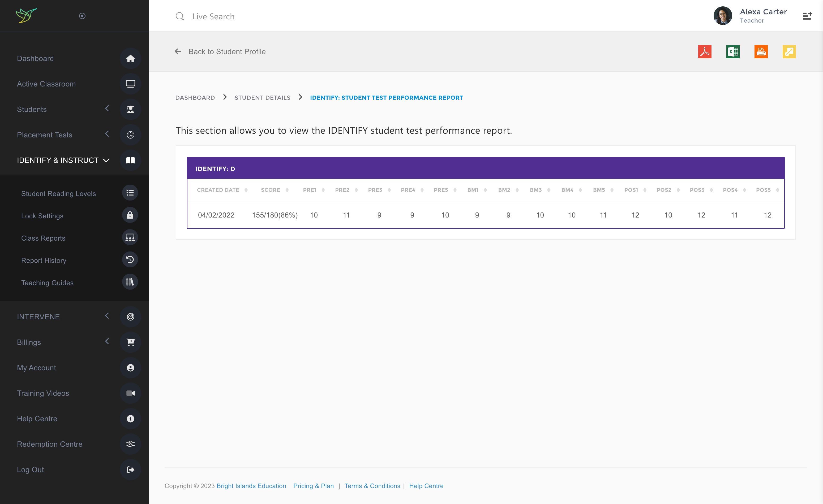Image resolution: width=823 pixels, height=504 pixels.
Task: Expand the INTERVENE menu
Action: (38, 317)
